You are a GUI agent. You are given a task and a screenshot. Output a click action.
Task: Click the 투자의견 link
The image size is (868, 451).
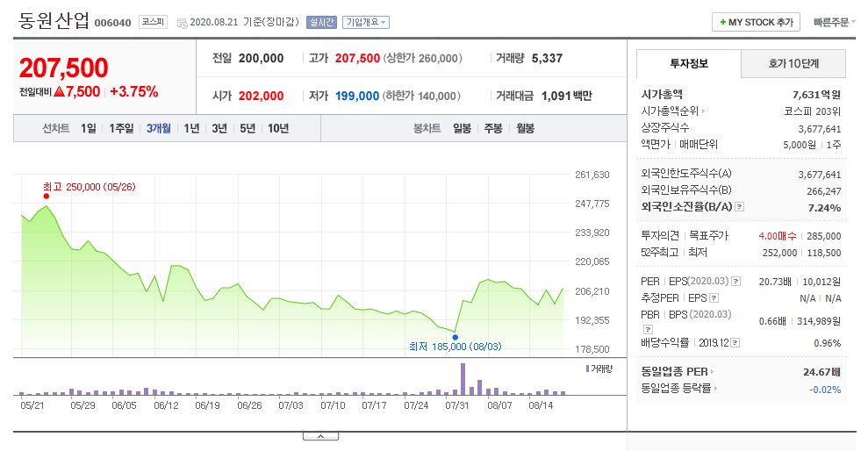pyautogui.click(x=660, y=236)
